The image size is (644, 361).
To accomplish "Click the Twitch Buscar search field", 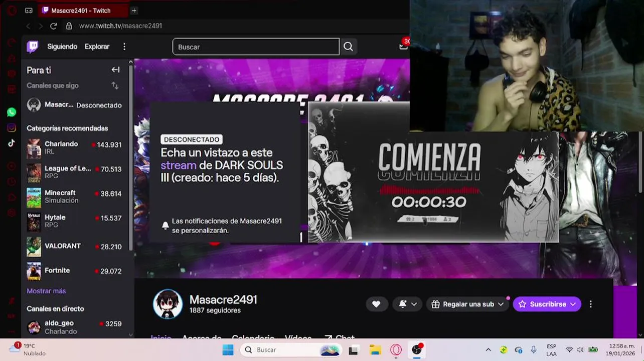I will (x=256, y=47).
